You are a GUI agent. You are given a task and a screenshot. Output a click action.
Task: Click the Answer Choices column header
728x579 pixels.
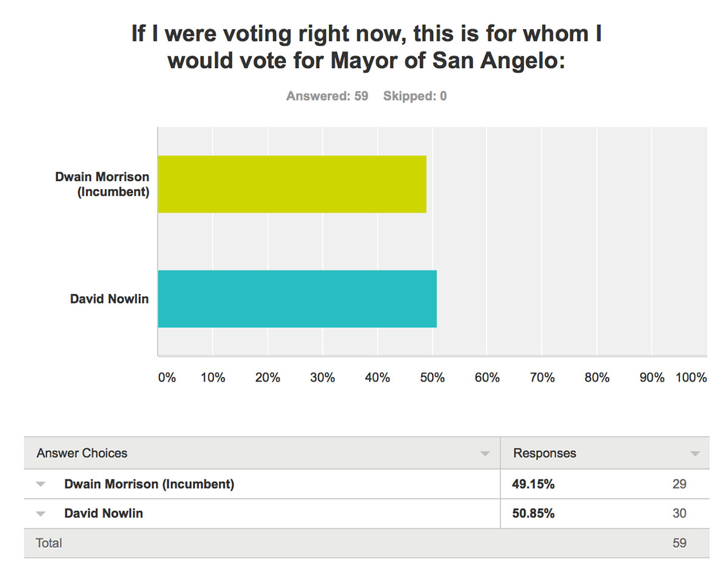point(81,453)
